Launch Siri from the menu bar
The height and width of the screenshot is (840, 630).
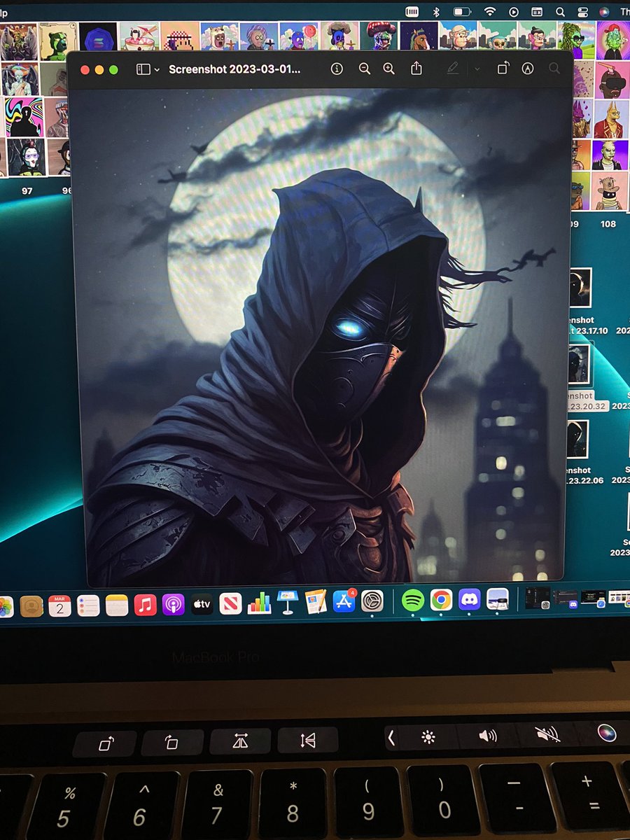tap(603, 12)
